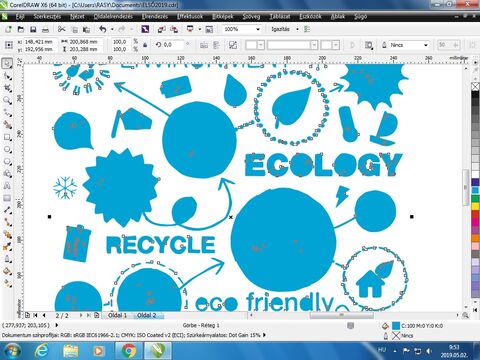Select the Zoom tool in toolbox

[x=7, y=100]
